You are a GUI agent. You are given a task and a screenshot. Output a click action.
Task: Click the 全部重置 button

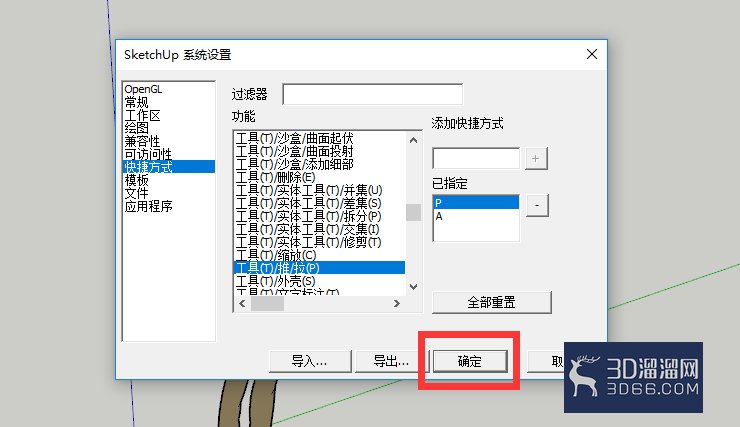point(491,302)
